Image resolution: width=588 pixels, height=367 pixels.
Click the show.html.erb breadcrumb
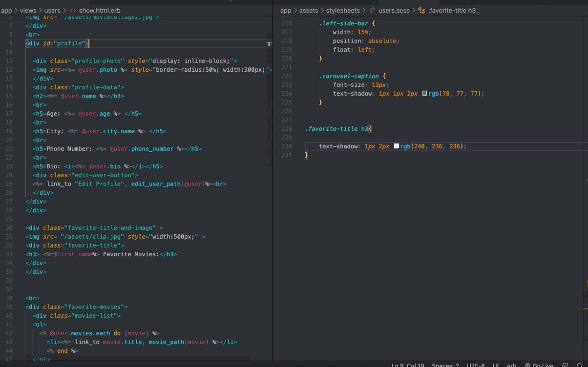(100, 10)
